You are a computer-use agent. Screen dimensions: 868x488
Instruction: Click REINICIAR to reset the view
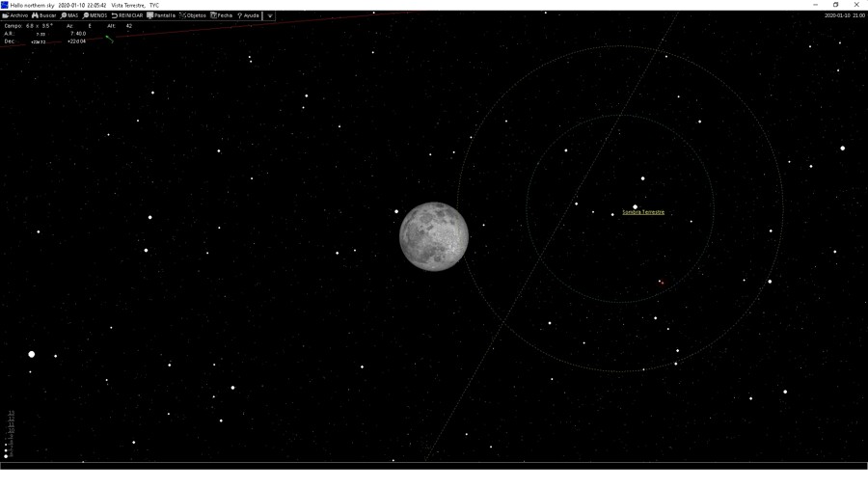pos(127,15)
